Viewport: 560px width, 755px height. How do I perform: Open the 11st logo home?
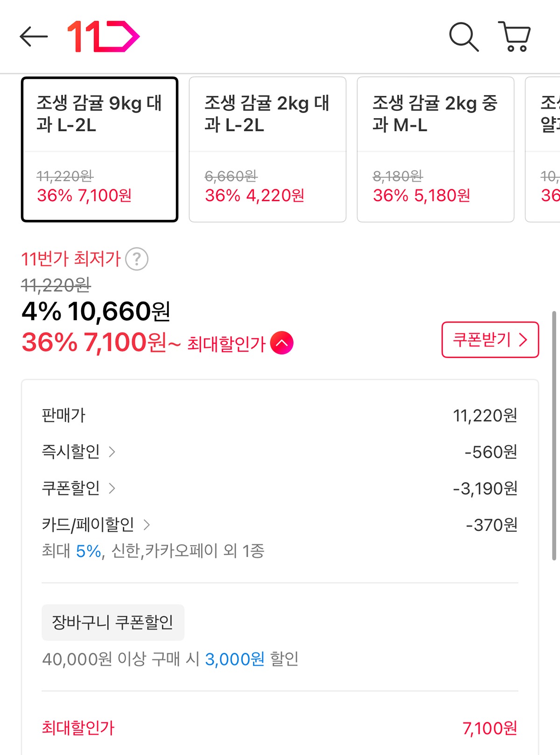point(104,36)
